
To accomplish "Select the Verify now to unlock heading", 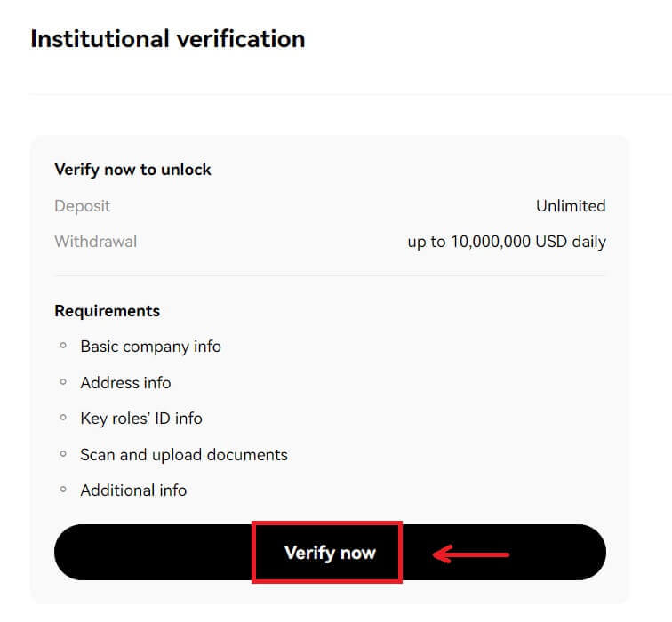I will [x=132, y=169].
